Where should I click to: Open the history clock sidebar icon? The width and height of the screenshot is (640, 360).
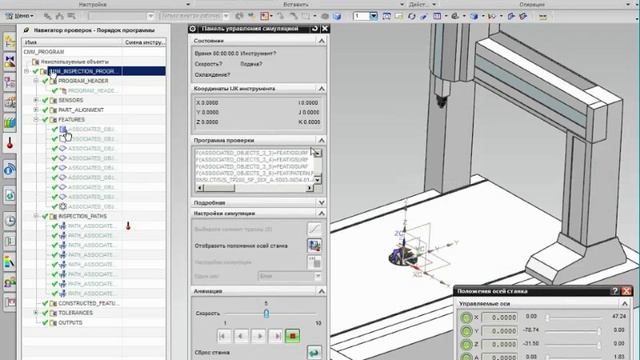10,221
